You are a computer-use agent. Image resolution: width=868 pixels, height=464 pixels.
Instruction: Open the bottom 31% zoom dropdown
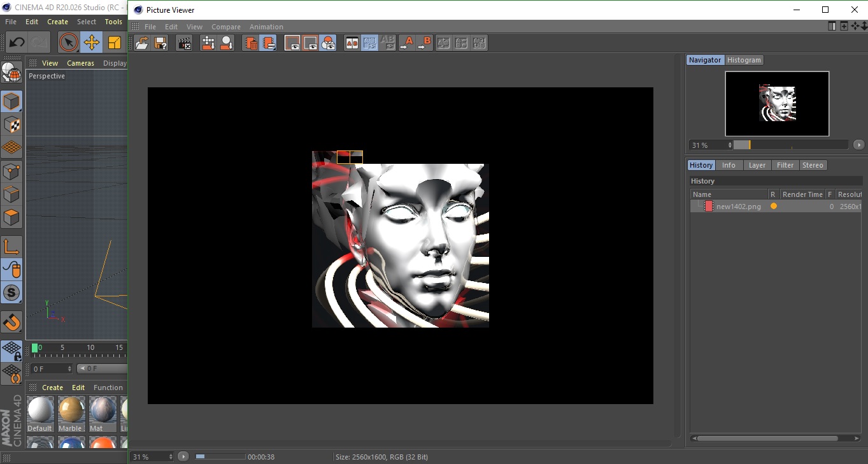pos(152,457)
